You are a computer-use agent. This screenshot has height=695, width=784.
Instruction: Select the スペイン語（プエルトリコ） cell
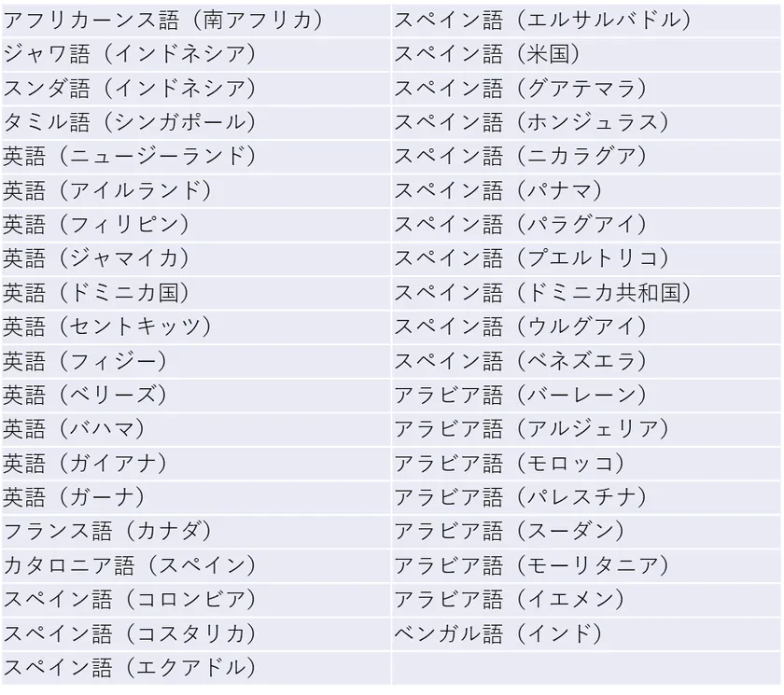tap(531, 258)
